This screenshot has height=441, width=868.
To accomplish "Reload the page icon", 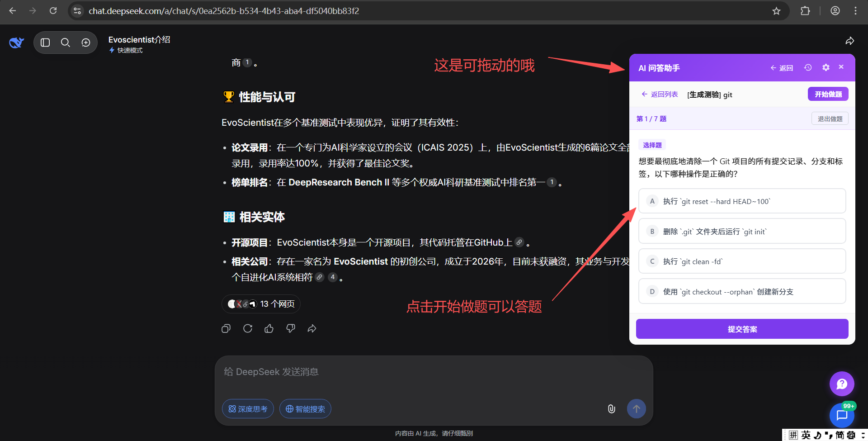I will coord(53,11).
